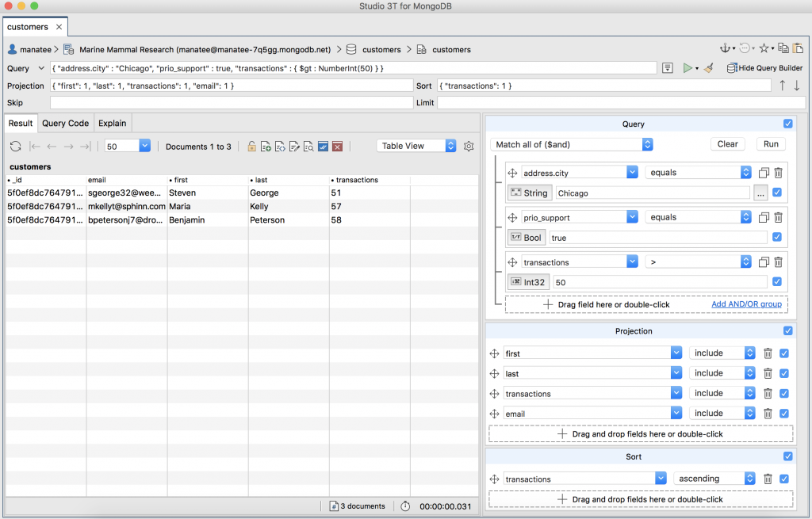Screen dimensions: 812x519
Task: Sort by the transactions column header
Action: (370, 180)
